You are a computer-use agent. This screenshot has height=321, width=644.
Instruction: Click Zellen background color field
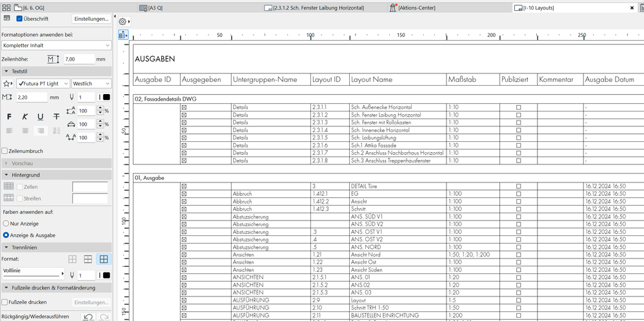coord(90,187)
